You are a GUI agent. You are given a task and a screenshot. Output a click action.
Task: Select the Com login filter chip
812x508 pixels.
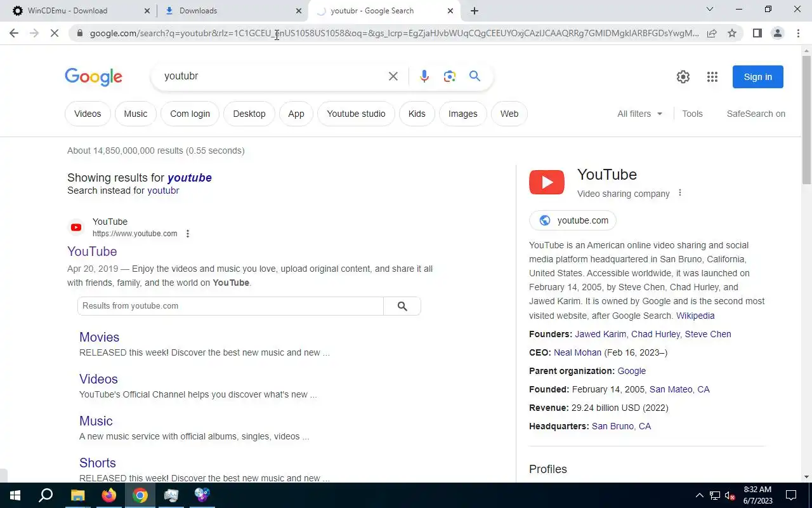[x=190, y=114]
